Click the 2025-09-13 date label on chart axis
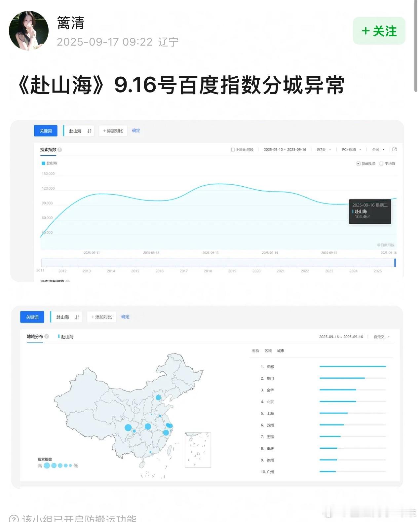 210,253
